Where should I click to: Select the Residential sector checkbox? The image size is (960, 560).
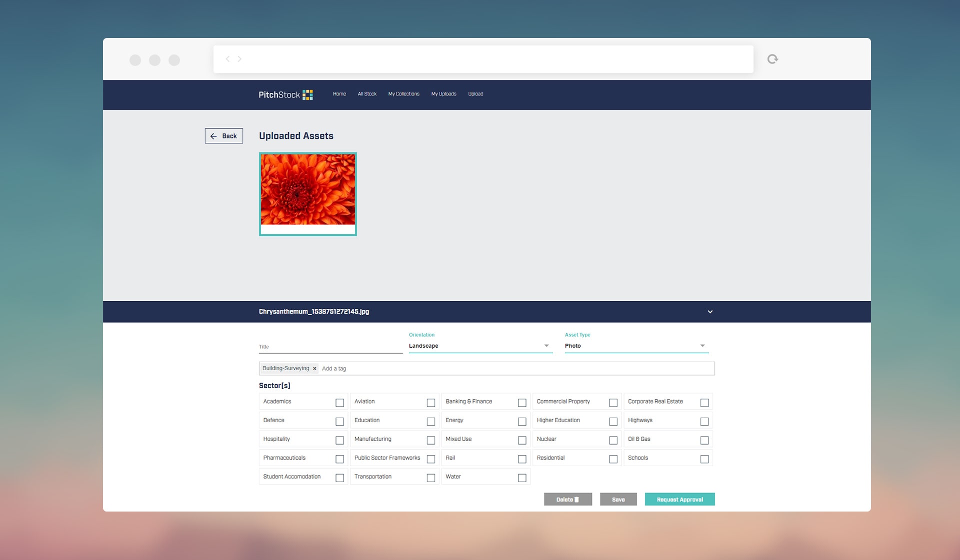[x=613, y=459]
